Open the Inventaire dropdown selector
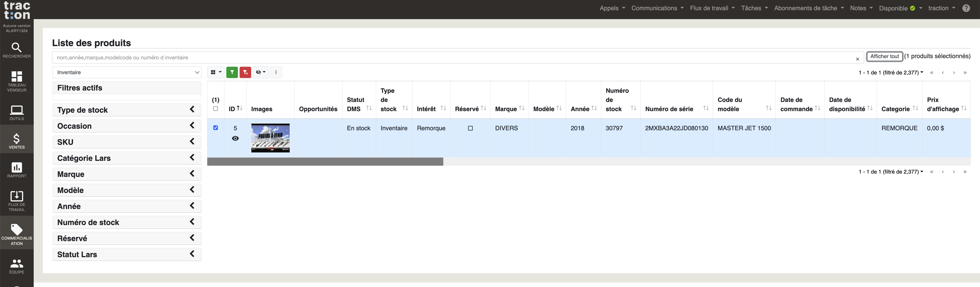 tap(127, 72)
